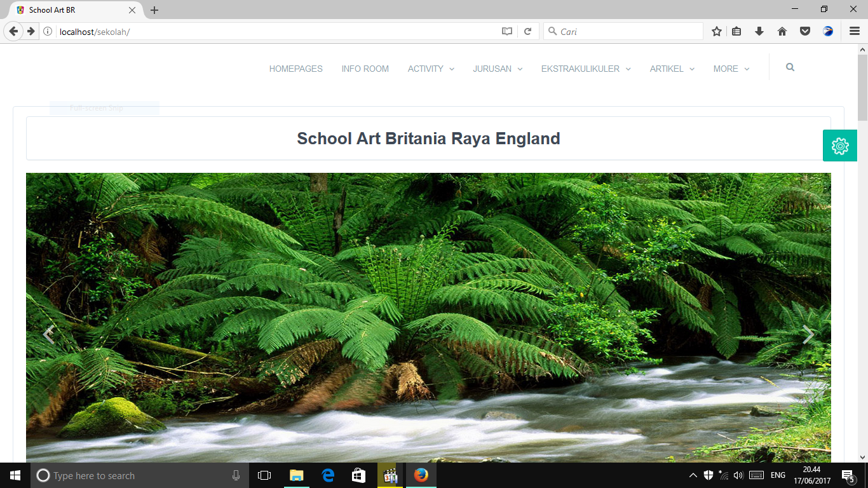
Task: Show next slide with right carousel arrow
Action: pyautogui.click(x=808, y=334)
